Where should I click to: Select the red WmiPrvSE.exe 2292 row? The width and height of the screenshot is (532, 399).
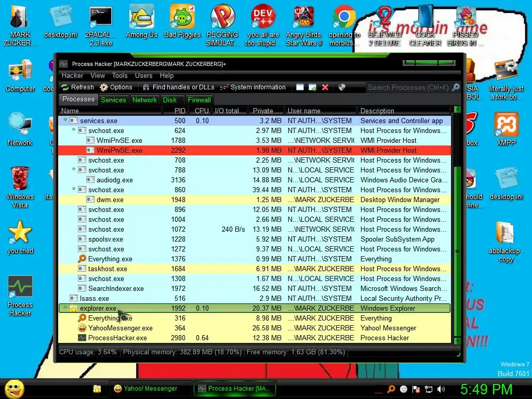tap(255, 150)
